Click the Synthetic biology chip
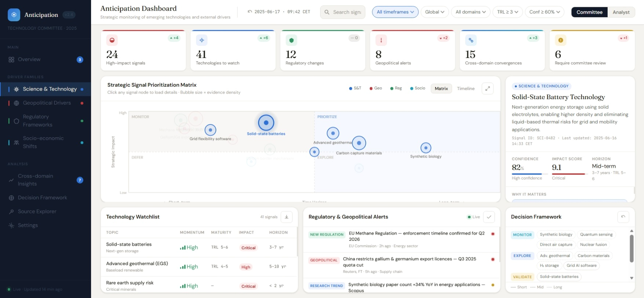The height and width of the screenshot is (298, 644). click(556, 235)
